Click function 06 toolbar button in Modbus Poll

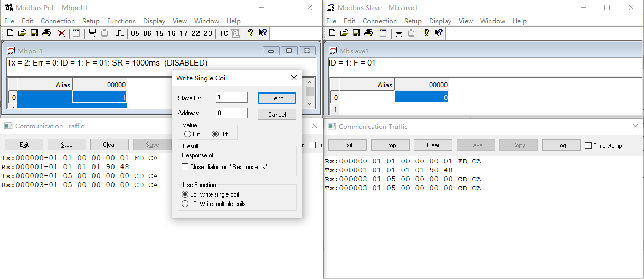pos(147,33)
